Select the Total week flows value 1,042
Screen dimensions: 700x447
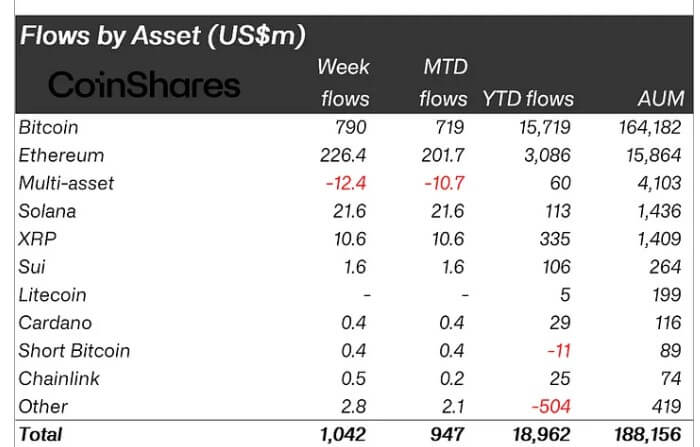click(x=344, y=434)
